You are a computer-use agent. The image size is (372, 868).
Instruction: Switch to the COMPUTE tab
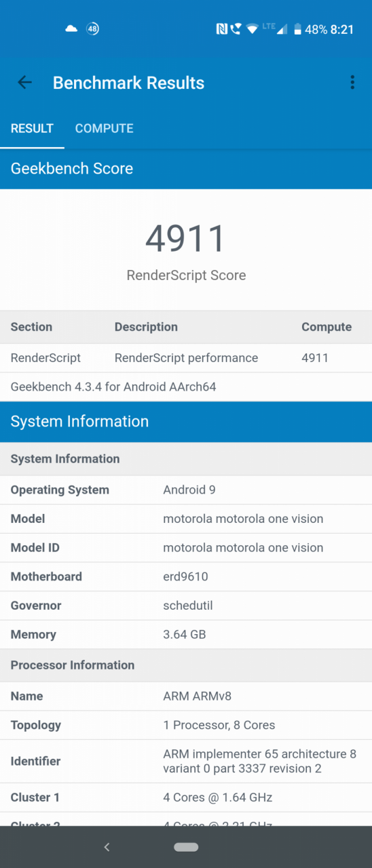pos(104,128)
